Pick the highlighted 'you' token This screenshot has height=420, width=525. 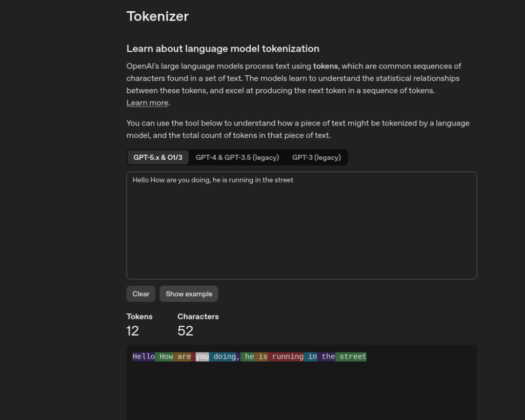click(x=201, y=356)
